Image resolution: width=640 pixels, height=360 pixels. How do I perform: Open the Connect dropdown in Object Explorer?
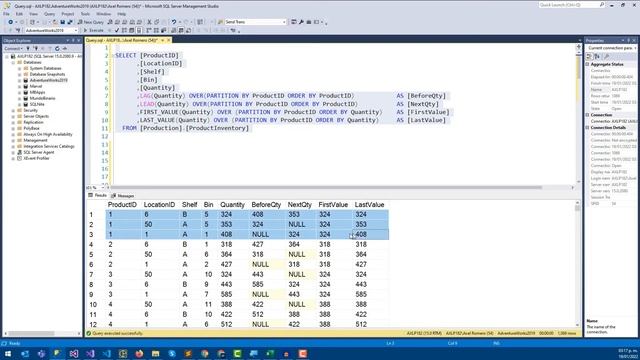click(x=13, y=49)
